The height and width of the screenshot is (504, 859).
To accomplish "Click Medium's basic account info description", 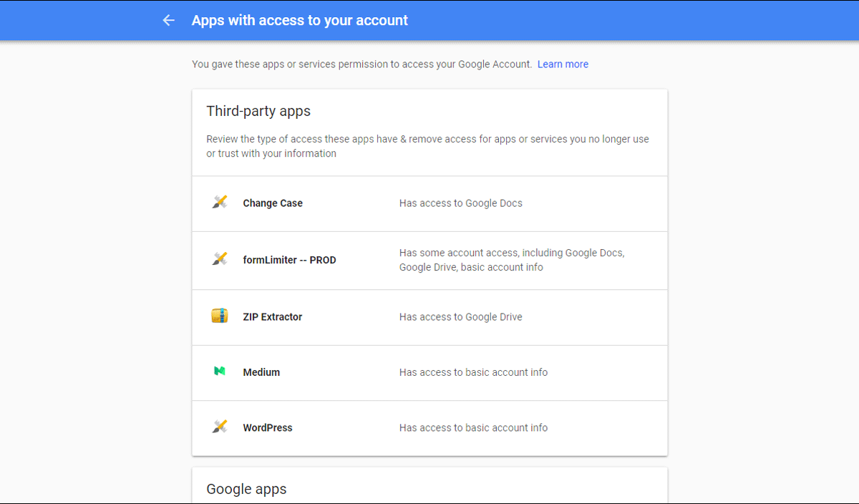I will 473,372.
